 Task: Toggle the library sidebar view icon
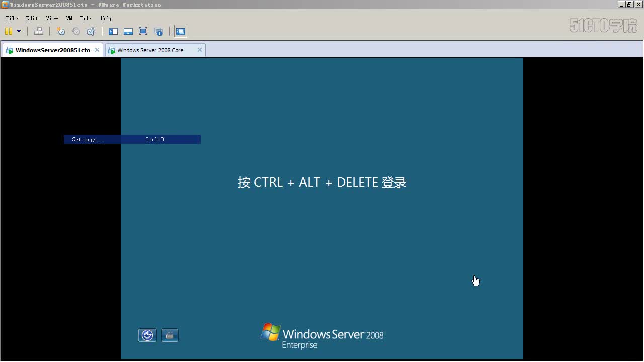(x=113, y=31)
